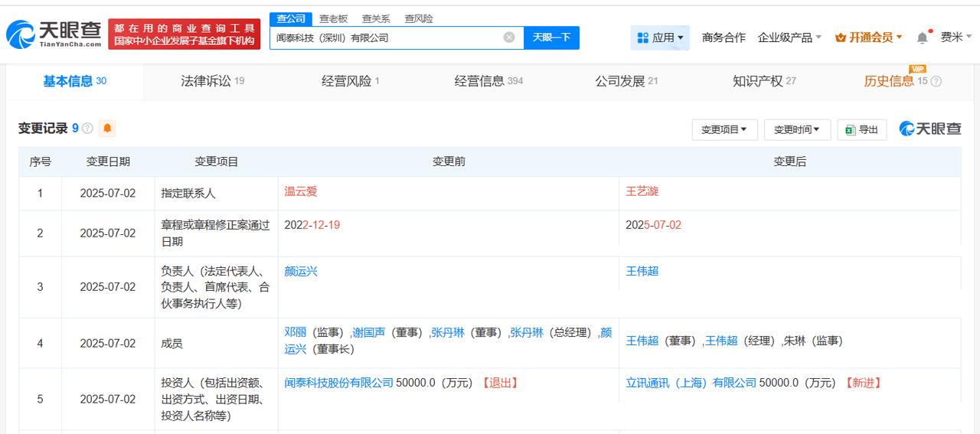Click the 变更后 column header

790,162
